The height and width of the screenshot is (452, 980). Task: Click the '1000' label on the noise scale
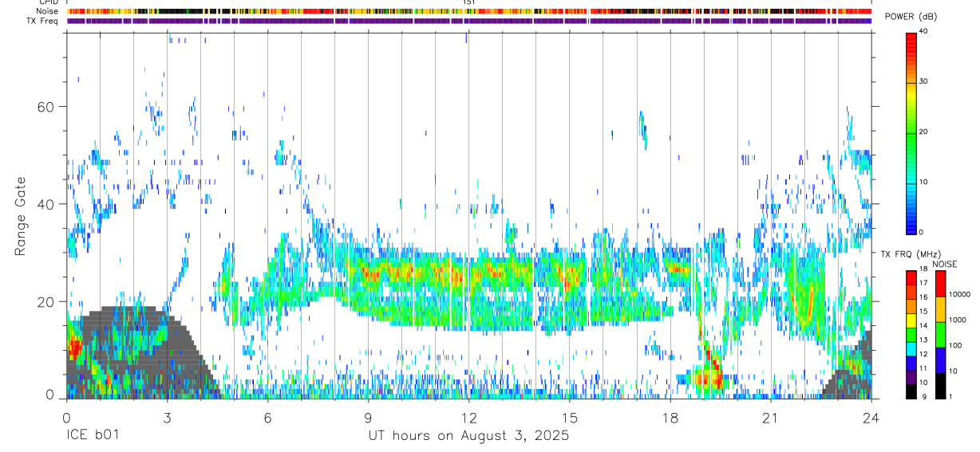tap(958, 320)
